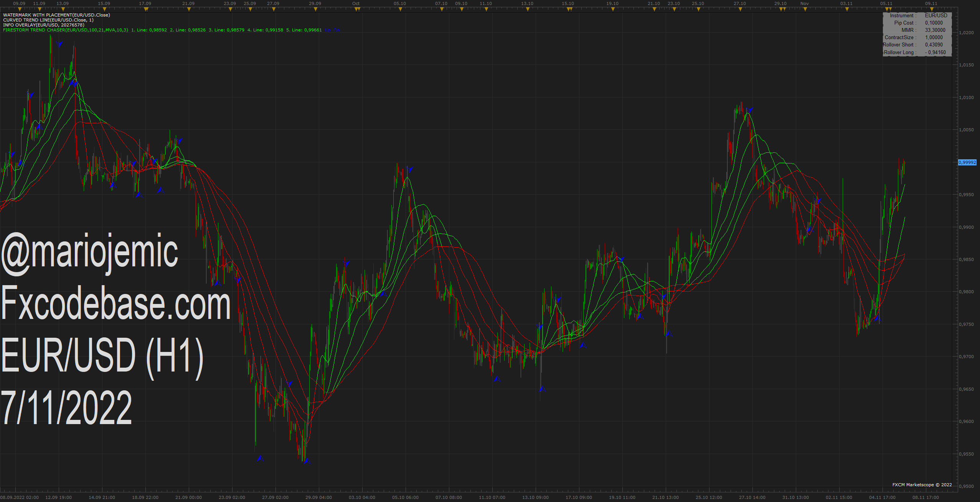Click the orange marker below 19.10 date
The width and height of the screenshot is (980, 502).
[613, 9]
